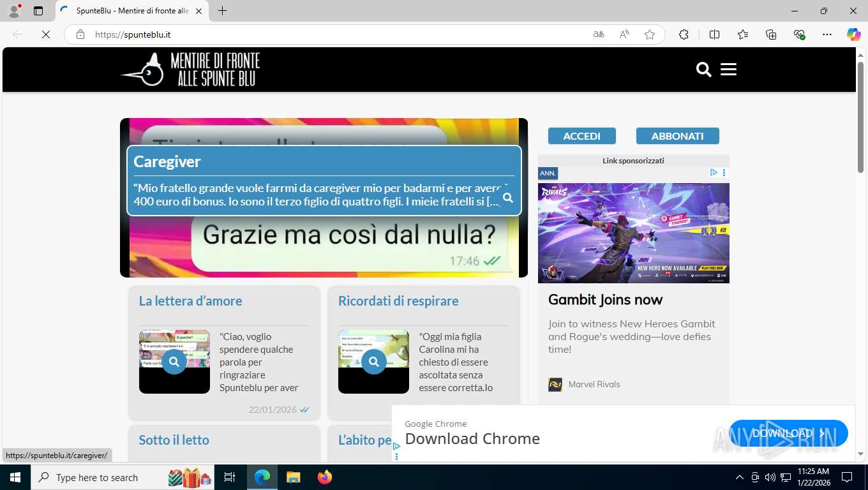Screen dimensions: 868x490
Task: Click Gambit Joins now ad headline
Action: 606,299
